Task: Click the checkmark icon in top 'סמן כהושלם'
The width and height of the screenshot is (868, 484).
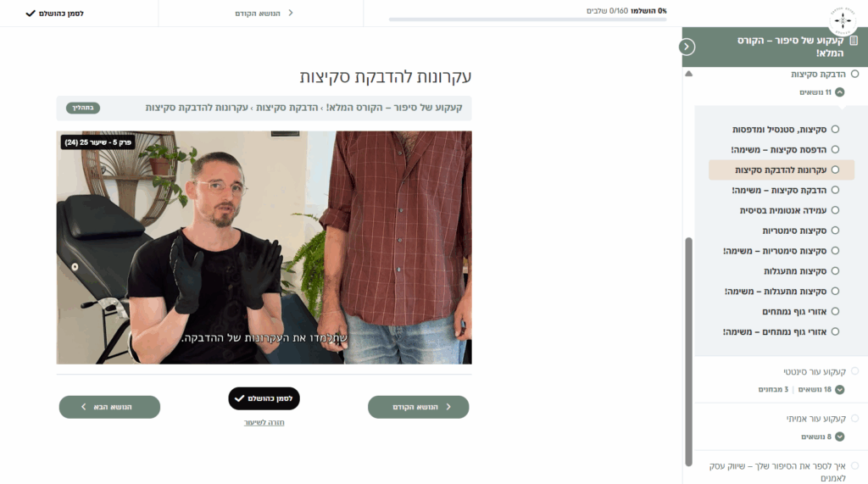Action: coord(31,14)
